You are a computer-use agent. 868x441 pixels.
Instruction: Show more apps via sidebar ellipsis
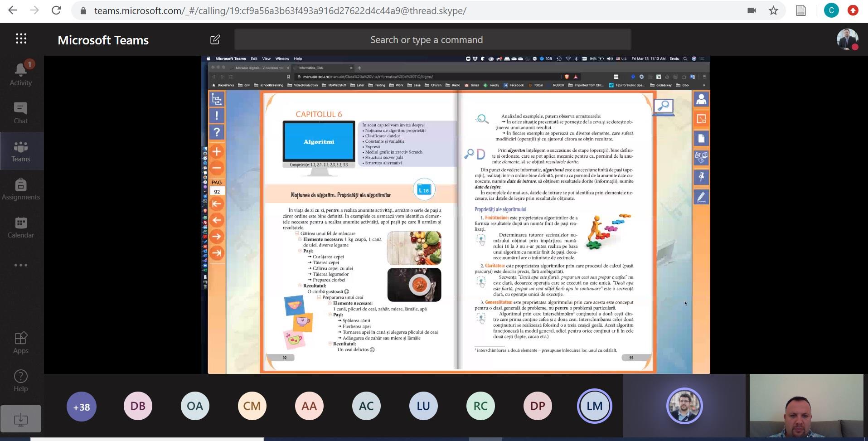[x=21, y=265]
